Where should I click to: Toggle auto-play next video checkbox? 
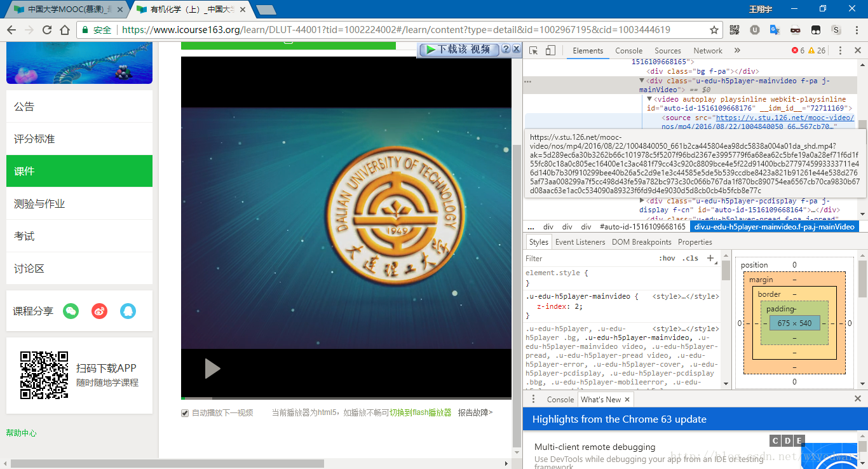tap(185, 413)
